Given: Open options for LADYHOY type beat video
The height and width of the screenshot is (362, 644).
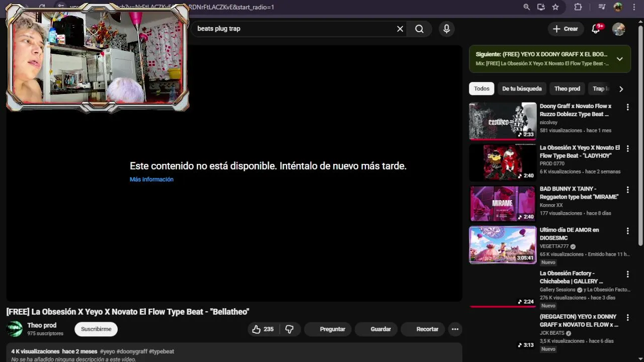Looking at the screenshot, I should click(x=627, y=149).
